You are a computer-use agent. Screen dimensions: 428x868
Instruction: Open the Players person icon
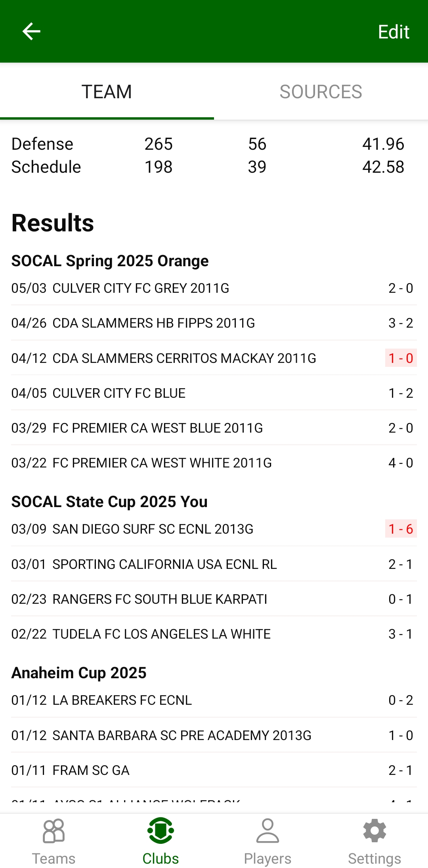coord(267,831)
